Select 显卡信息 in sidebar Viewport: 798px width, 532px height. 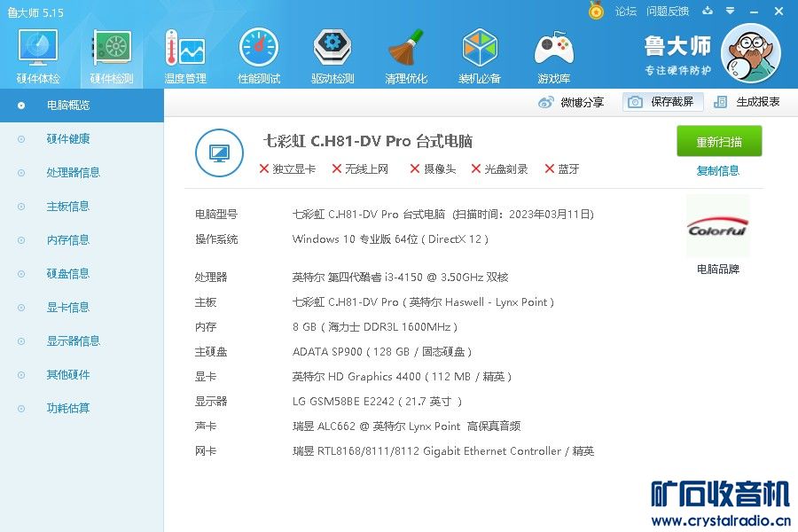[68, 308]
